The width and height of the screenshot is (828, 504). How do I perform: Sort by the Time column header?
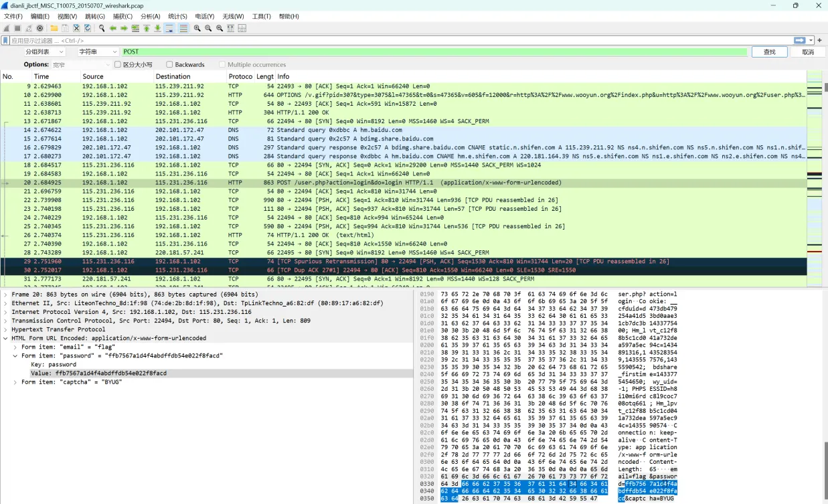click(x=56, y=76)
